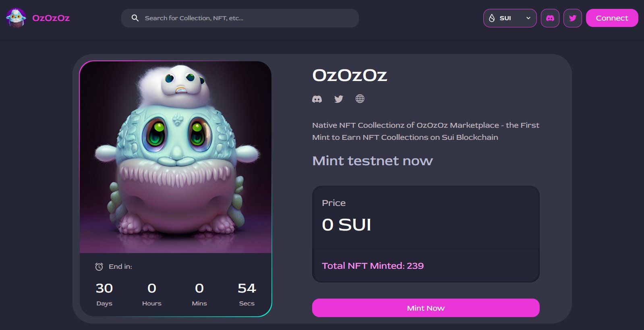Open the collection website via globe icon
This screenshot has width=644, height=330.
tap(360, 99)
